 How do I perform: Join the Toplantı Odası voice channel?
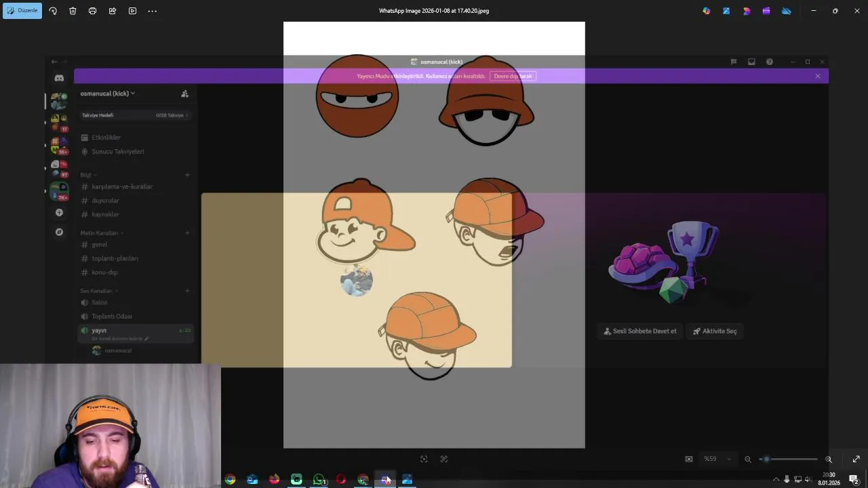112,317
